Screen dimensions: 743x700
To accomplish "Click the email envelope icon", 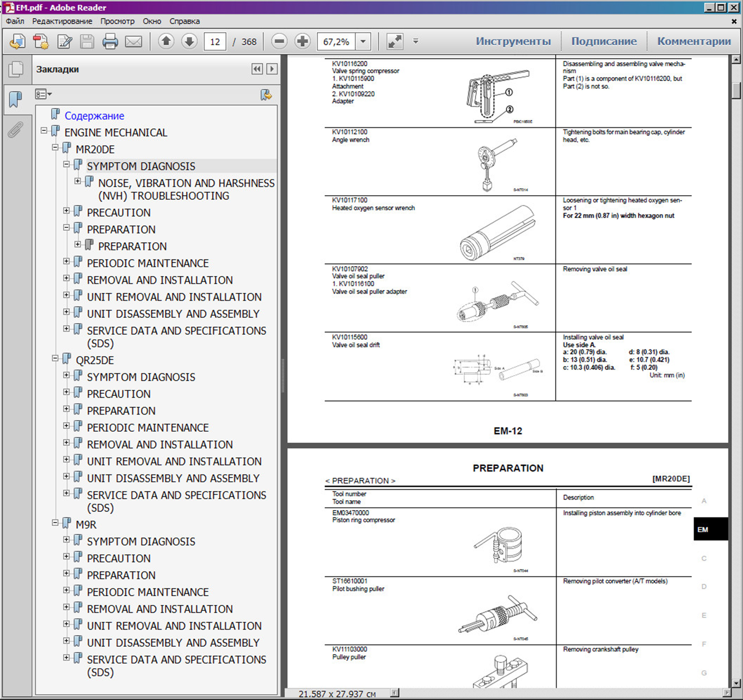I will 133,42.
